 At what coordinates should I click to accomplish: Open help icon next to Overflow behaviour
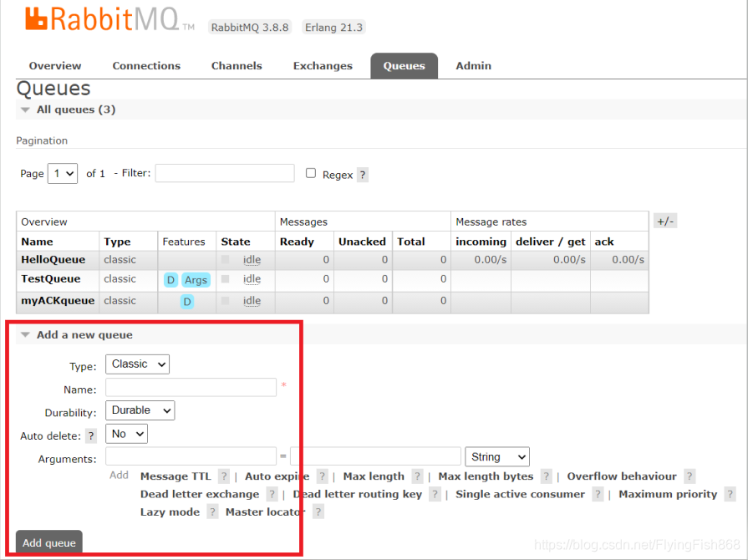point(689,476)
